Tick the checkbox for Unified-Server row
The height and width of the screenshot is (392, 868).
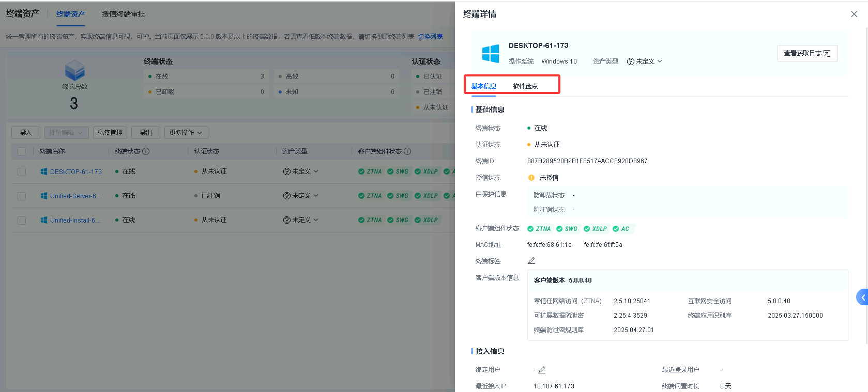pos(22,196)
